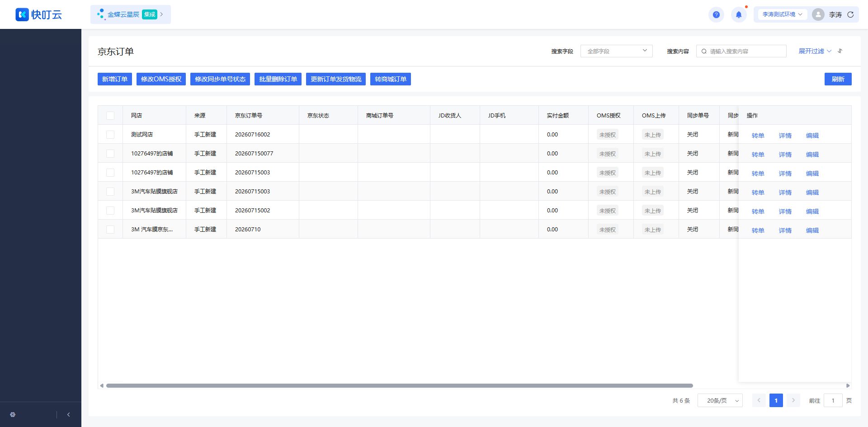Viewport: 868px width, 427px height.
Task: Click the 手工新建 cell for order 202607150077
Action: coord(205,154)
